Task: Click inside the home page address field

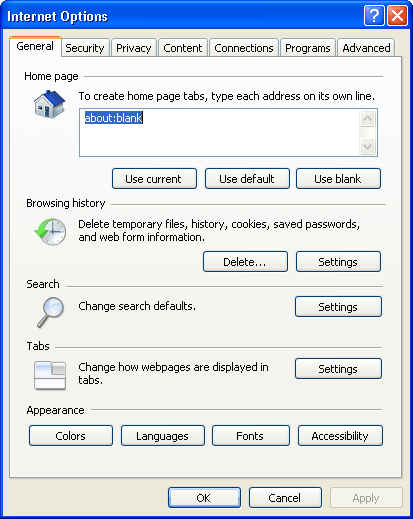Action: tap(219, 132)
